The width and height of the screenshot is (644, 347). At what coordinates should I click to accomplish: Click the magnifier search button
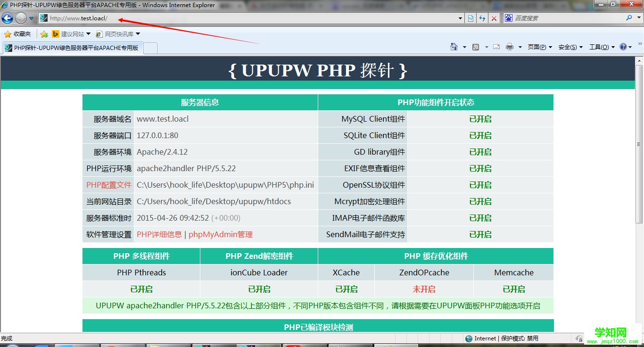coord(629,18)
